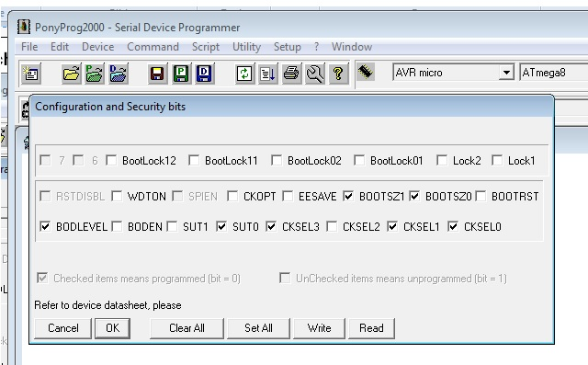Click the OK button
The image size is (588, 365).
tap(112, 328)
